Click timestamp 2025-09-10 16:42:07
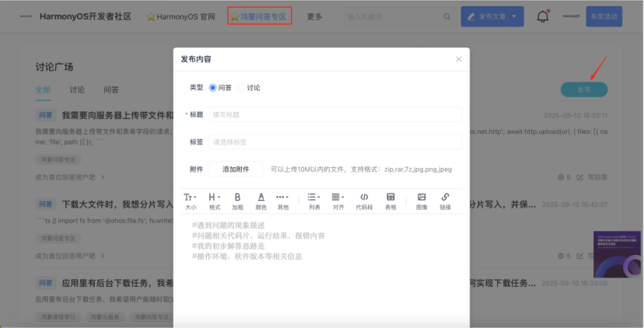Screen dimensions: 644x328 (575, 204)
